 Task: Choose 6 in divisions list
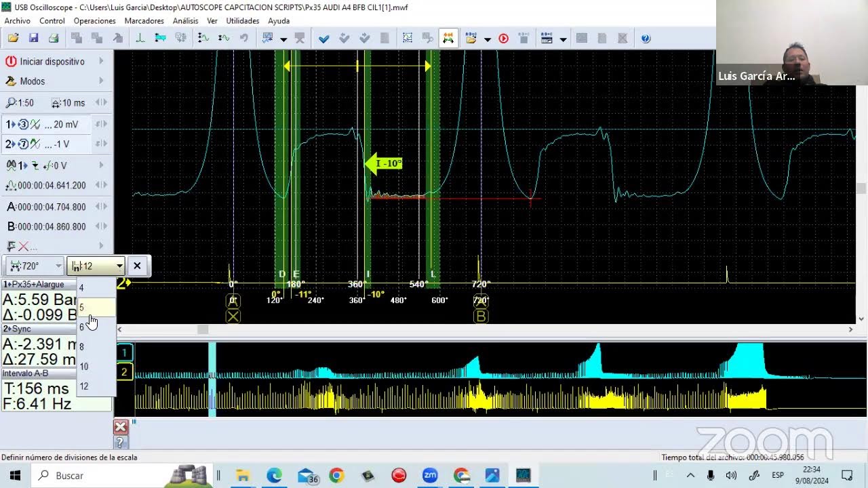coord(96,327)
